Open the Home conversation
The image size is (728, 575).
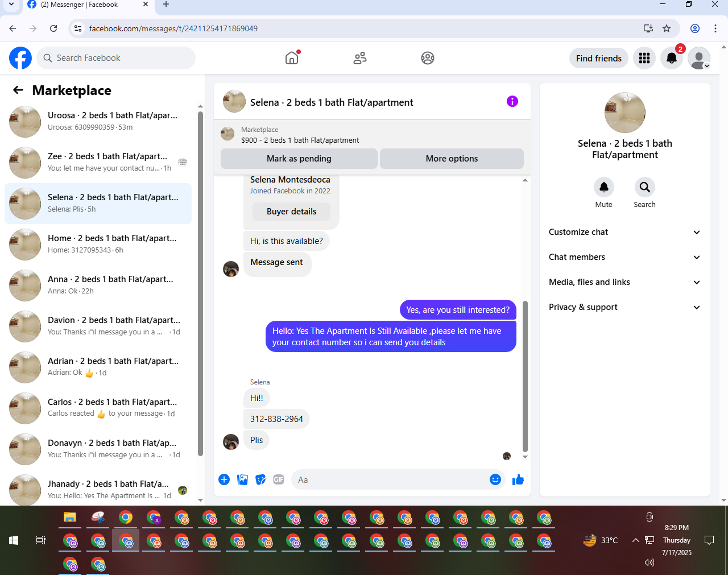pos(98,244)
